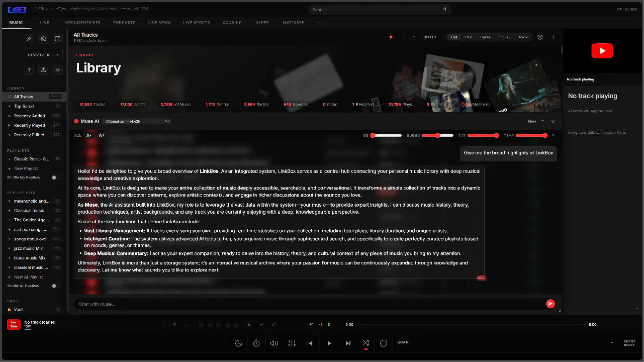Viewport: 644px width, 362px height.
Task: Click the search magnifier icon
Action: tap(444, 9)
